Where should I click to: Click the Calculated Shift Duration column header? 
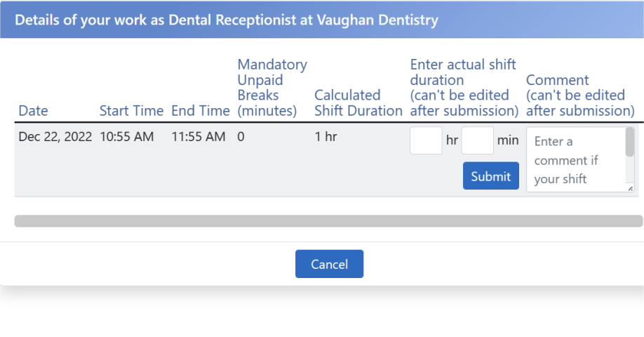pyautogui.click(x=358, y=103)
